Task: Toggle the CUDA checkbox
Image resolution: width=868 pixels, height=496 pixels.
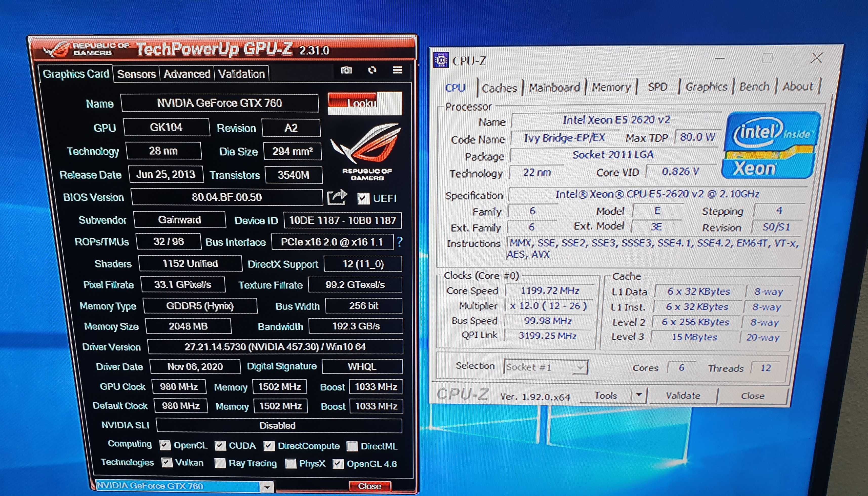Action: coord(220,446)
